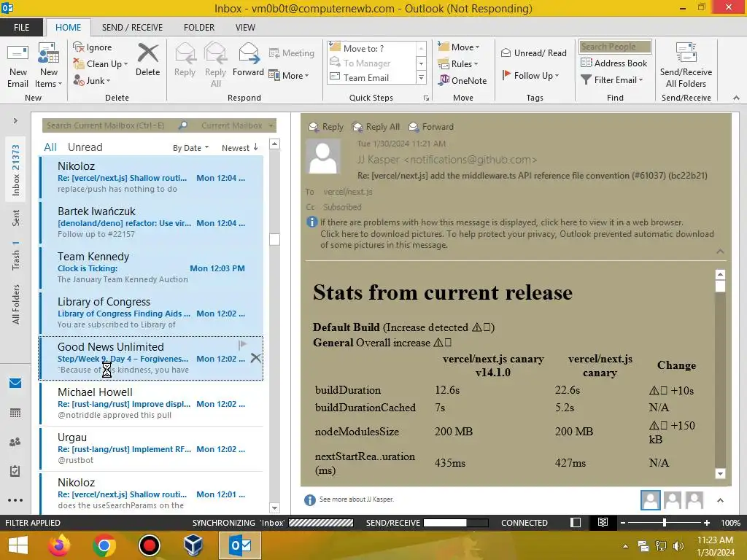The height and width of the screenshot is (560, 747).
Task: Switch to the SEND / RECEIVE tab
Action: coord(132,27)
